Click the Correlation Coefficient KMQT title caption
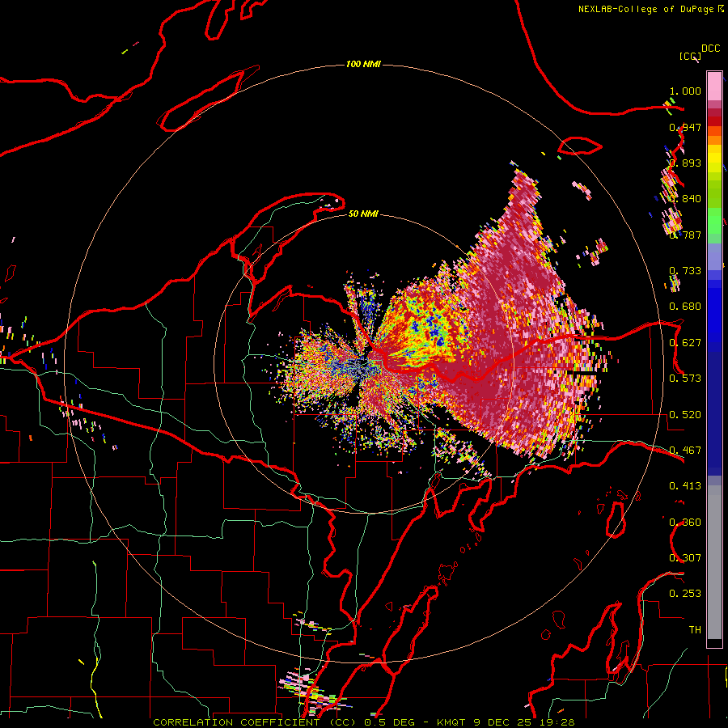This screenshot has height=728, width=728. (363, 722)
